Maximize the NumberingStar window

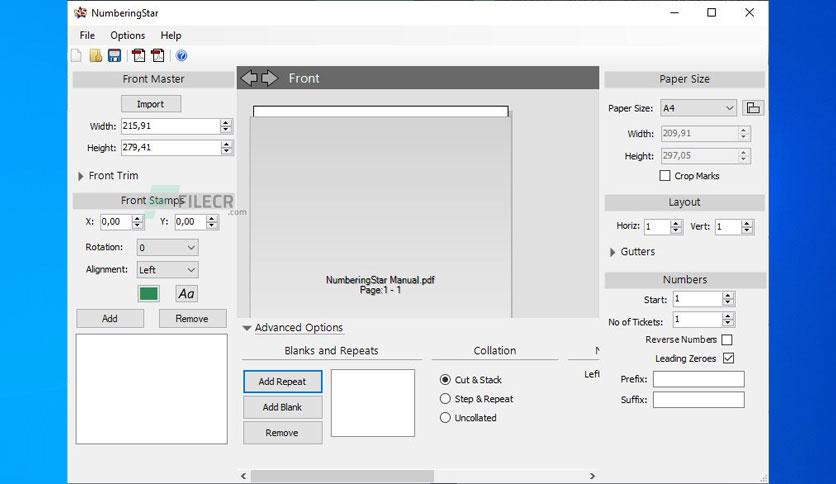711,13
